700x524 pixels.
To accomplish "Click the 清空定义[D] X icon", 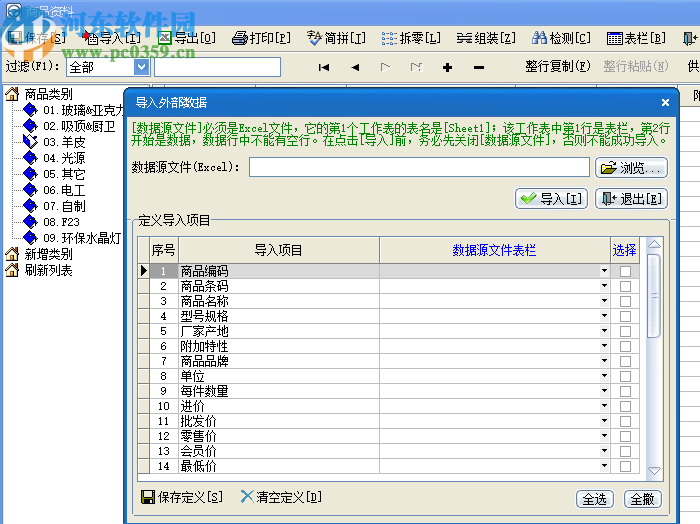I will click(247, 496).
